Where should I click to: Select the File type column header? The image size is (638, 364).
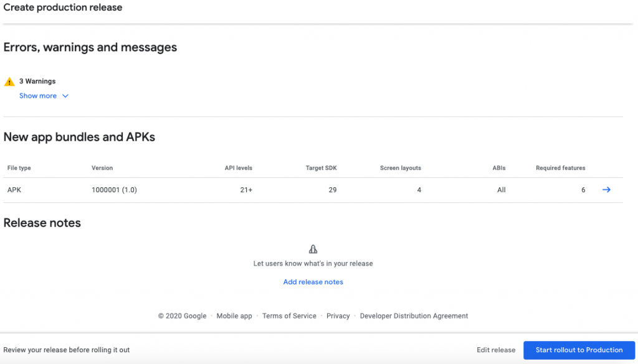click(19, 168)
